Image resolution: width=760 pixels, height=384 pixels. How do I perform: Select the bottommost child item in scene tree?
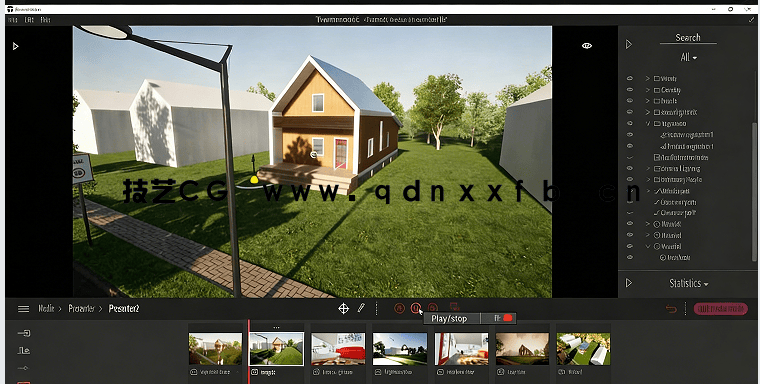(x=675, y=257)
